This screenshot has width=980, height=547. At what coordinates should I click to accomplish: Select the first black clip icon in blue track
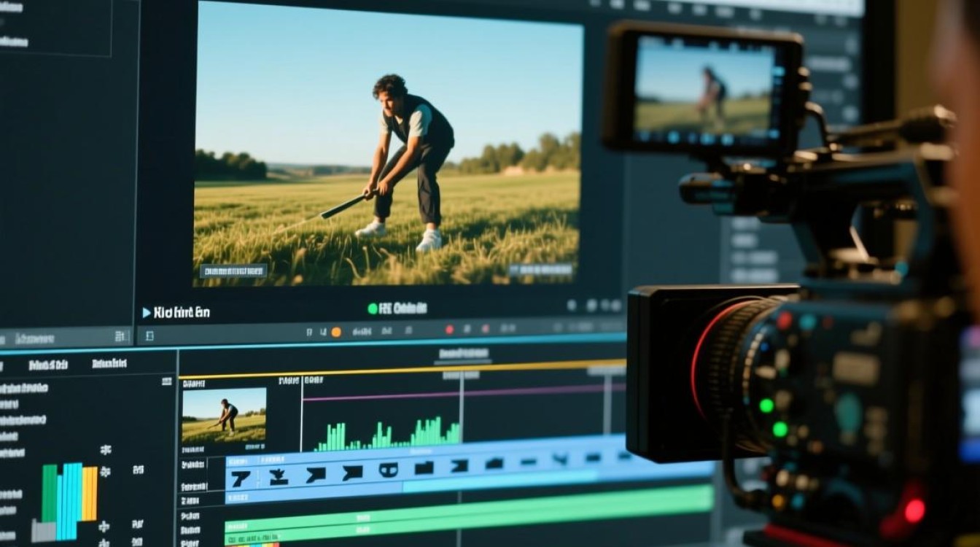coord(240,478)
